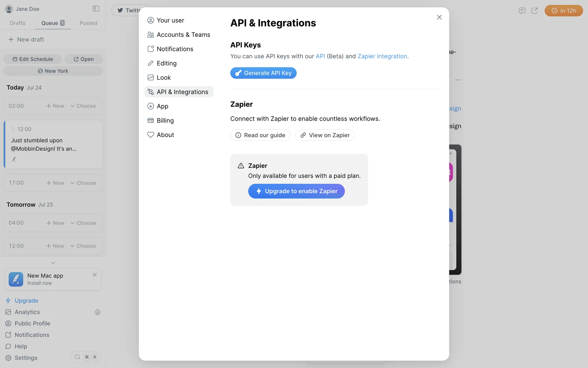Click the search icon near Settings

(x=77, y=357)
